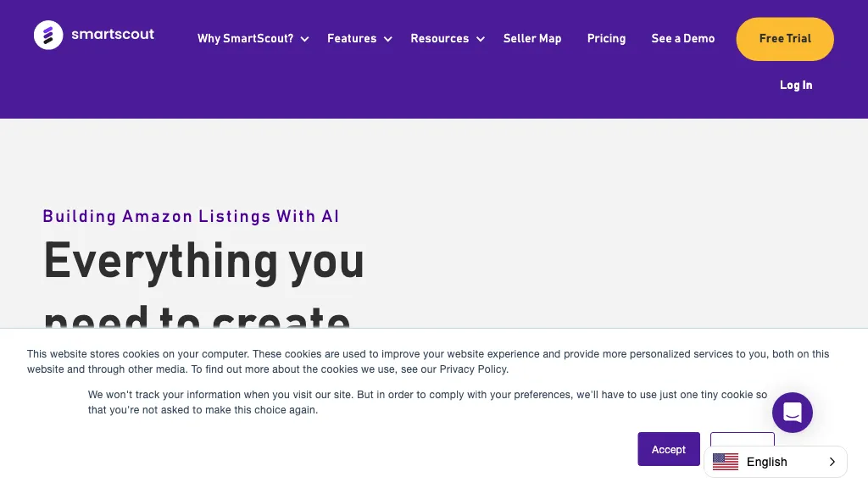Image resolution: width=868 pixels, height=488 pixels.
Task: Accept the cookie policy
Action: (669, 449)
